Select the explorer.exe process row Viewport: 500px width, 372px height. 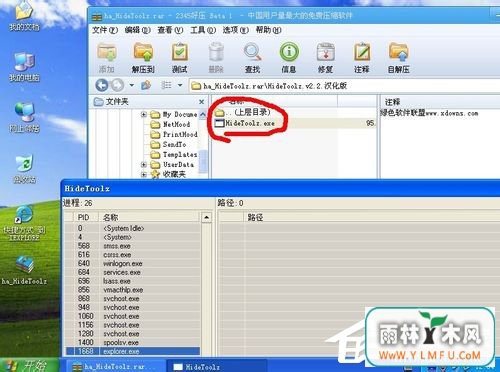click(133, 351)
